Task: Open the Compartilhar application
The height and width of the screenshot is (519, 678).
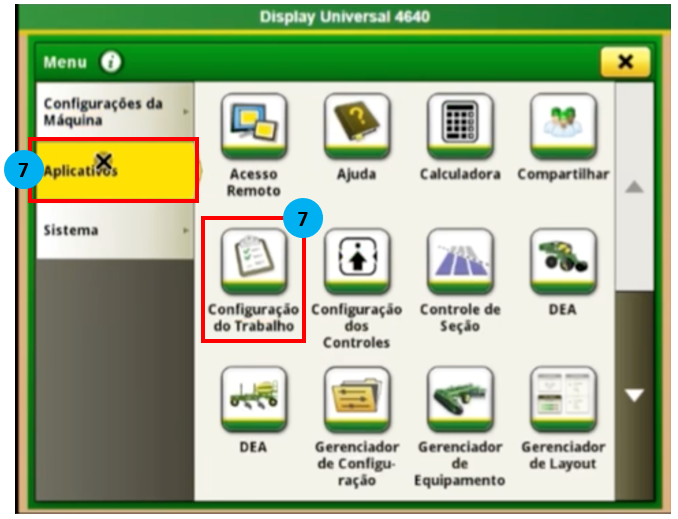Action: [563, 126]
